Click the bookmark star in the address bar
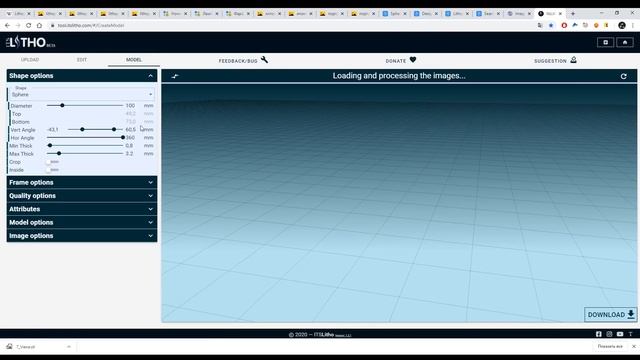The height and width of the screenshot is (360, 640). [551, 25]
